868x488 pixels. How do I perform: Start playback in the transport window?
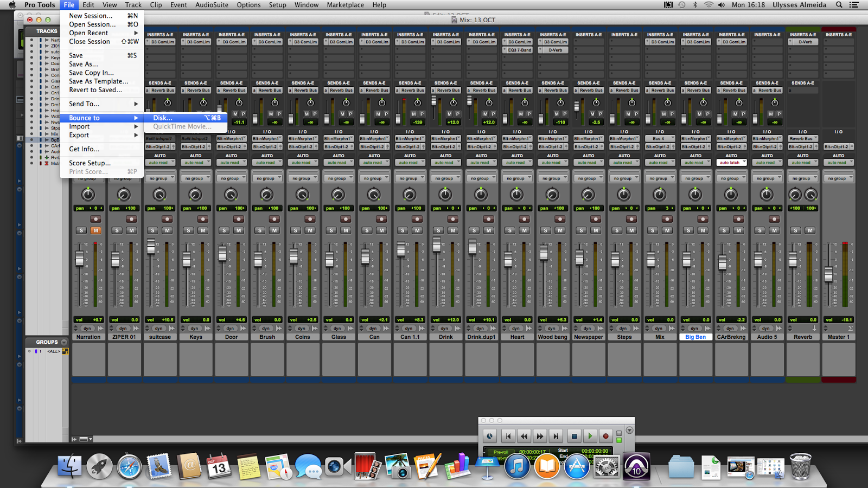tap(590, 436)
